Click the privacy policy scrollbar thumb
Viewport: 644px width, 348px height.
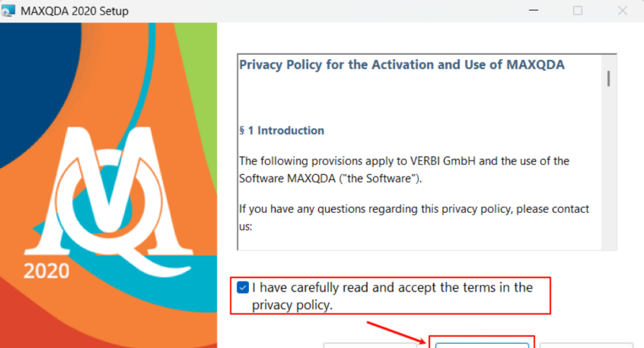coord(609,78)
